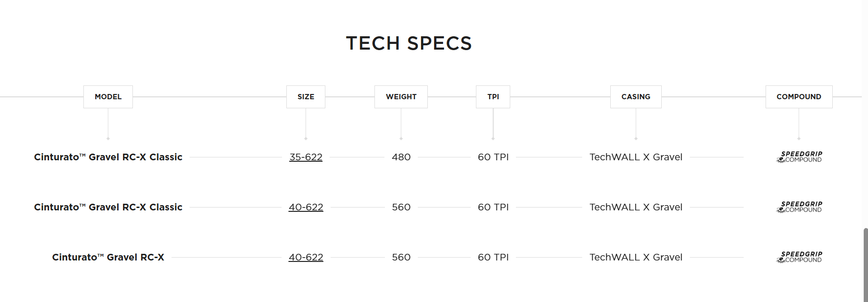
Task: Click the SpeedGrip Compound logo in the bottom row
Action: (x=799, y=257)
